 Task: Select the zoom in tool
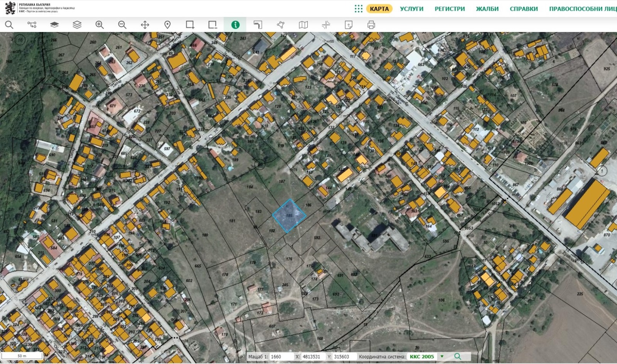99,25
